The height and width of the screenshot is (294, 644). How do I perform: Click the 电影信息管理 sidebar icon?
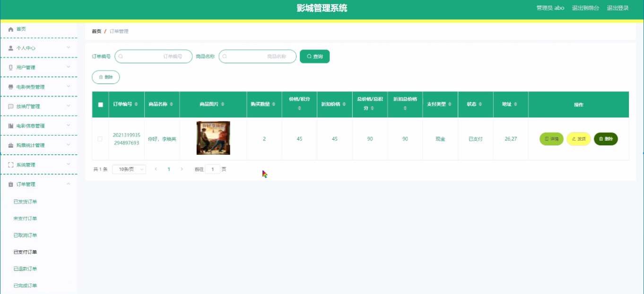11,126
